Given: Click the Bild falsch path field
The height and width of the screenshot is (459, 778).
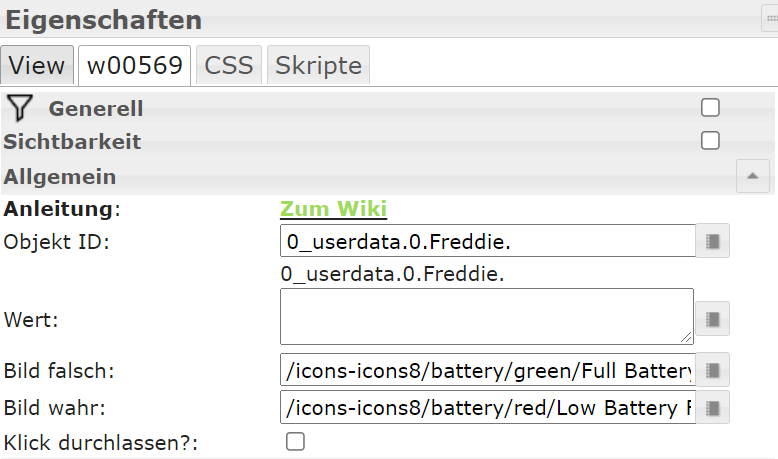Looking at the screenshot, I should 487,371.
